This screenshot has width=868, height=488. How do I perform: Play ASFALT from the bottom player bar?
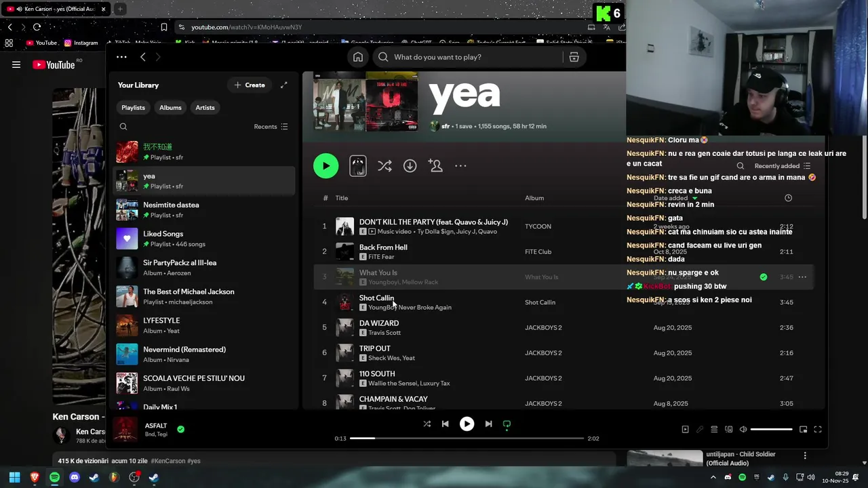click(x=467, y=424)
